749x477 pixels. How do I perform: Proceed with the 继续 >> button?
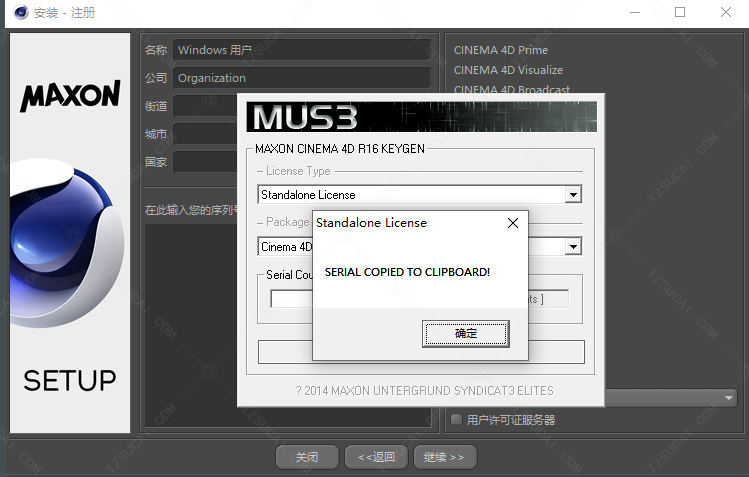[445, 457]
